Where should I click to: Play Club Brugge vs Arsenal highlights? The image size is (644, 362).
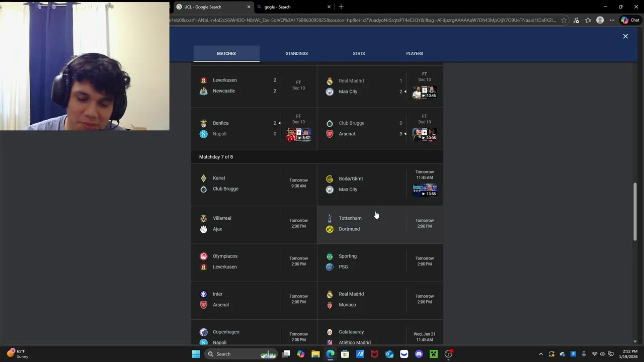tap(424, 135)
